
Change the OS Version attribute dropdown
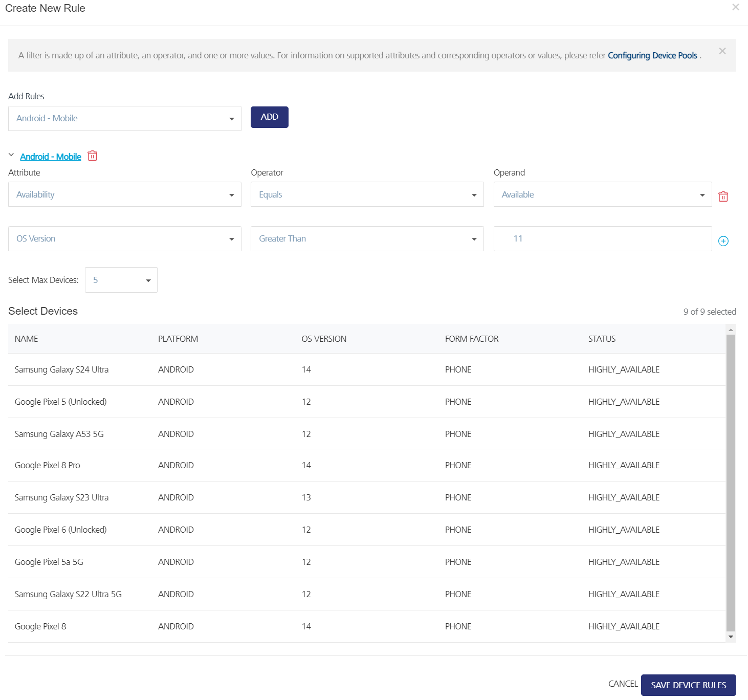click(124, 239)
